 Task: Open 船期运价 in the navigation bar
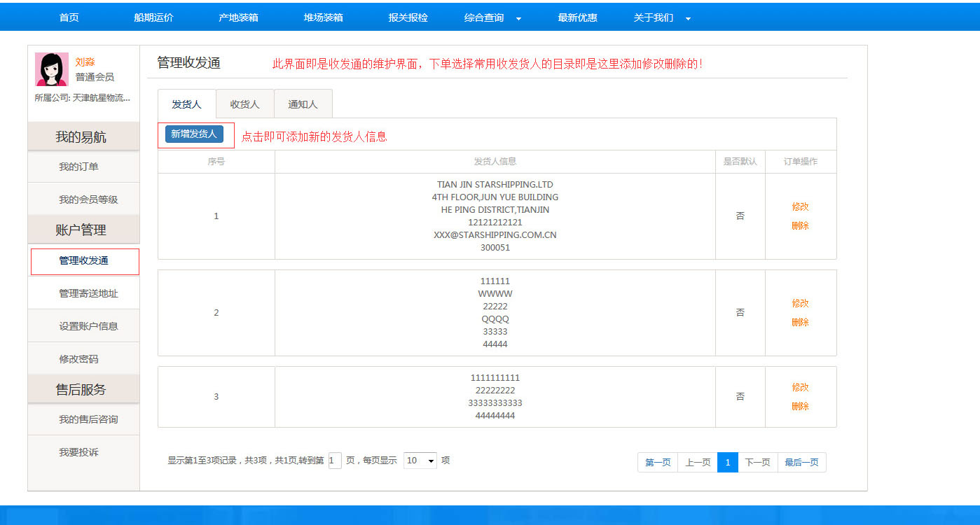(153, 17)
